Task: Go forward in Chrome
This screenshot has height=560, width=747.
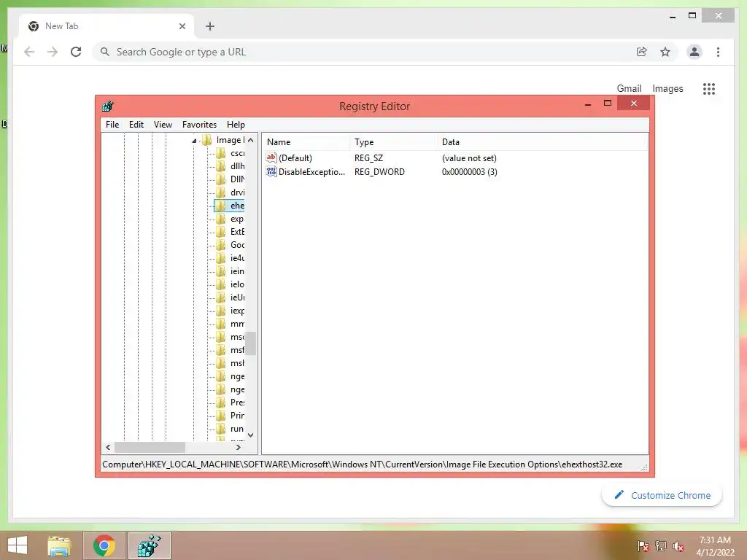Action: click(x=53, y=52)
